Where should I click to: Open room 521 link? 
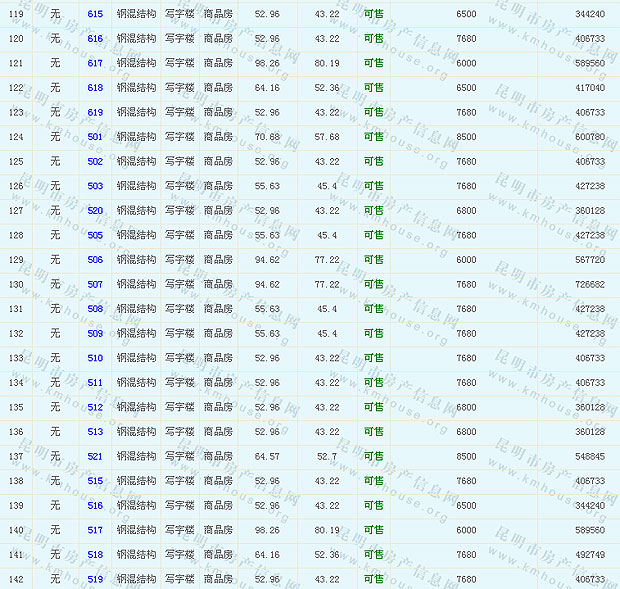[x=95, y=456]
